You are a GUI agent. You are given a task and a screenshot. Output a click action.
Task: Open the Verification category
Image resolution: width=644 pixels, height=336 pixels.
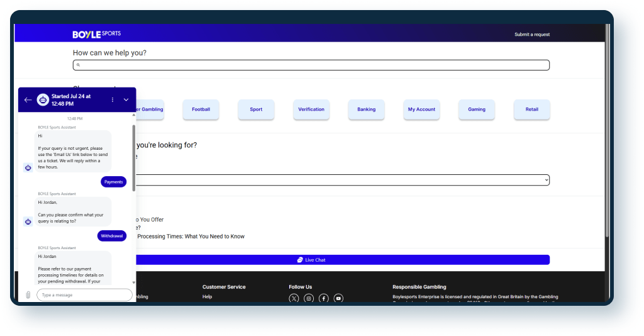311,109
